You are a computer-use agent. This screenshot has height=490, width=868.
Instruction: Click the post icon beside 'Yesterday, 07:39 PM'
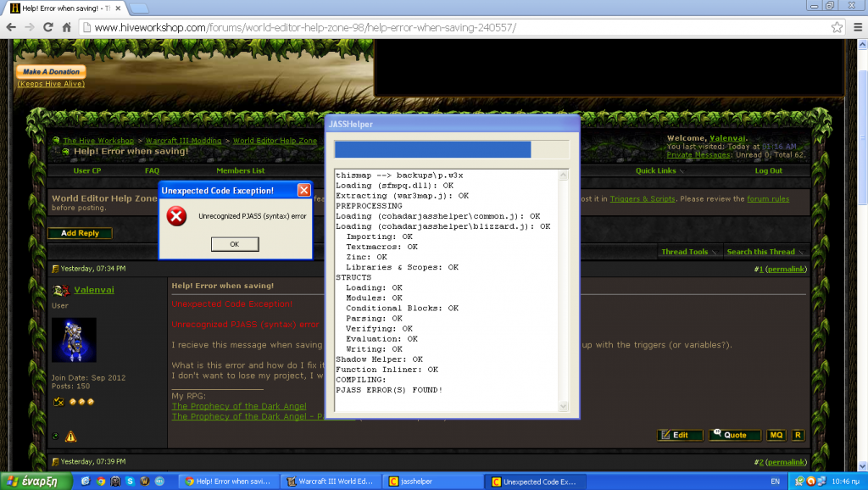coord(55,462)
